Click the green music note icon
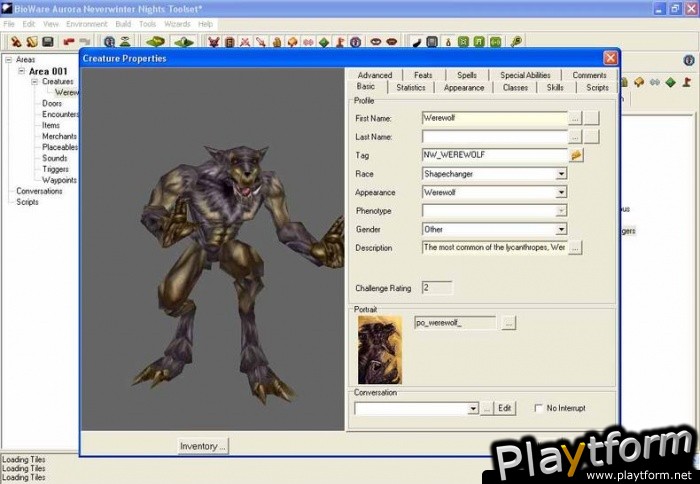 479,42
